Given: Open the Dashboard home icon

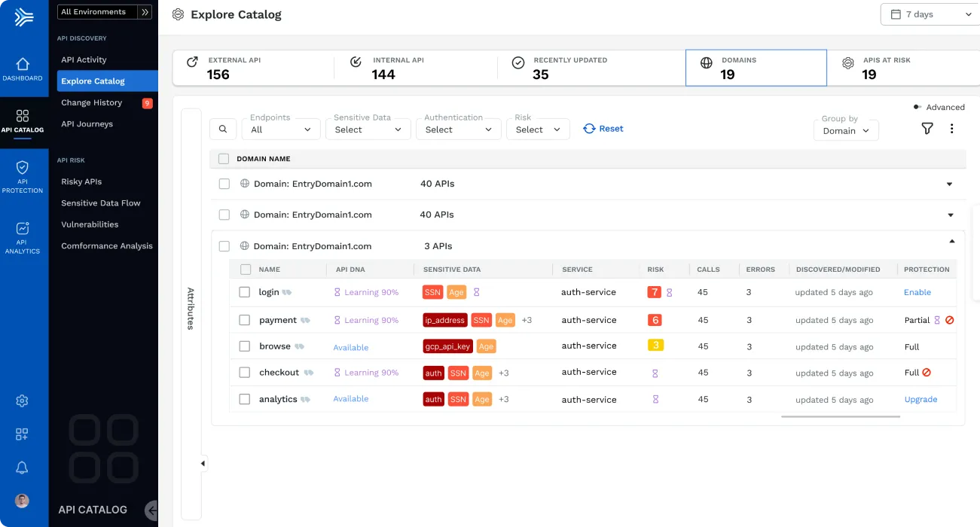Looking at the screenshot, I should click(23, 64).
